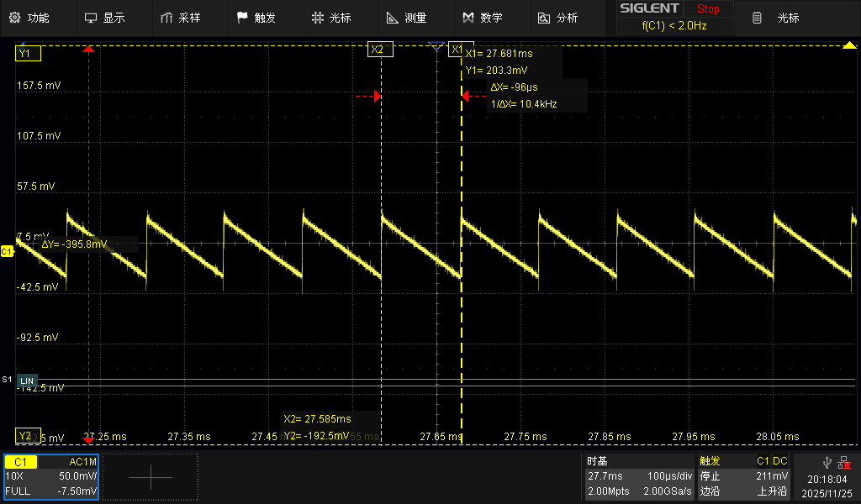Click the C1 channel zero-level marker
The width and height of the screenshot is (861, 504).
coord(7,251)
